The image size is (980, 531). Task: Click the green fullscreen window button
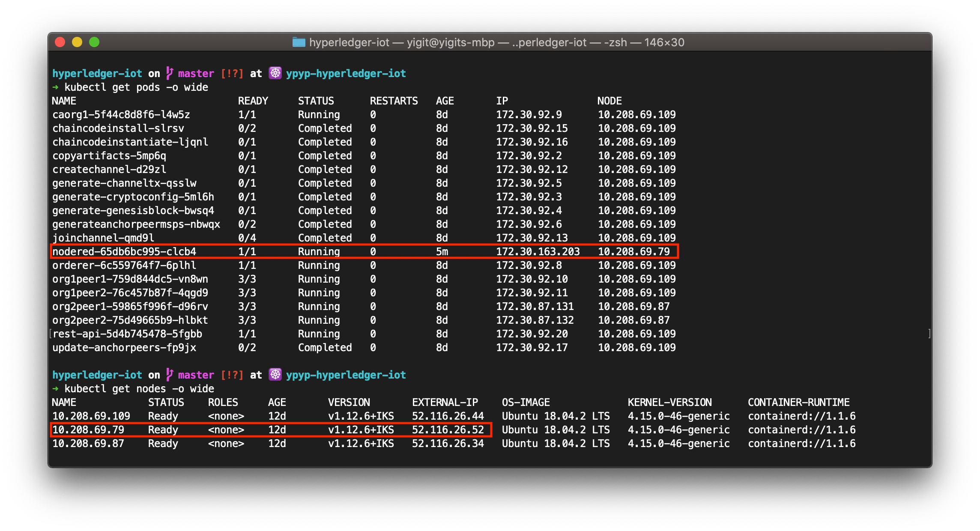point(94,42)
